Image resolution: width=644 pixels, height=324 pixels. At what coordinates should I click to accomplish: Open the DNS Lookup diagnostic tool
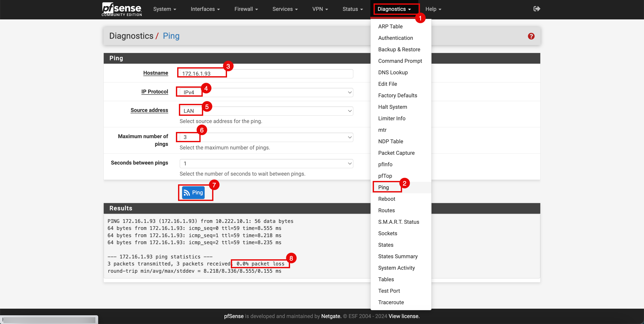393,72
